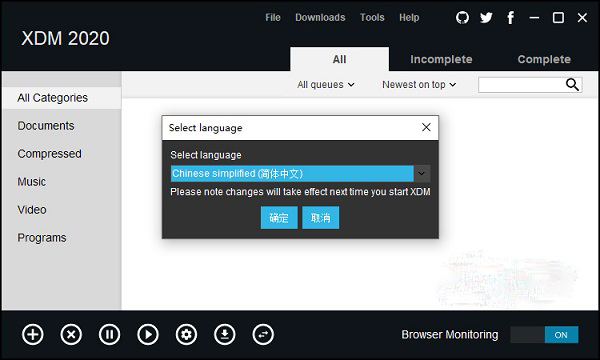The height and width of the screenshot is (360, 600).
Task: Click the add new download plus icon
Action: coord(33,335)
